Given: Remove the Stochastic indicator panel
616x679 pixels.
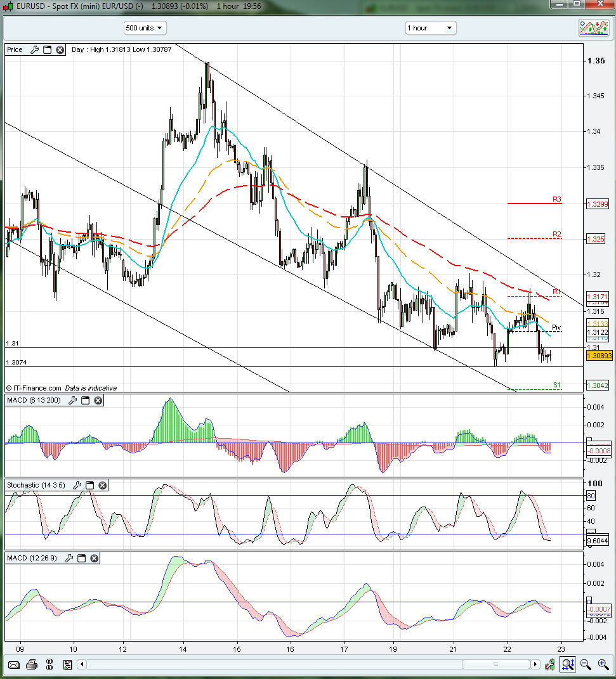Looking at the screenshot, I should pyautogui.click(x=102, y=485).
